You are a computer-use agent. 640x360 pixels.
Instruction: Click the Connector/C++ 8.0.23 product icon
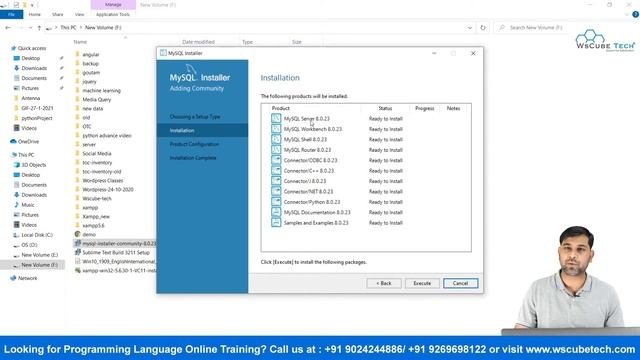click(x=276, y=171)
